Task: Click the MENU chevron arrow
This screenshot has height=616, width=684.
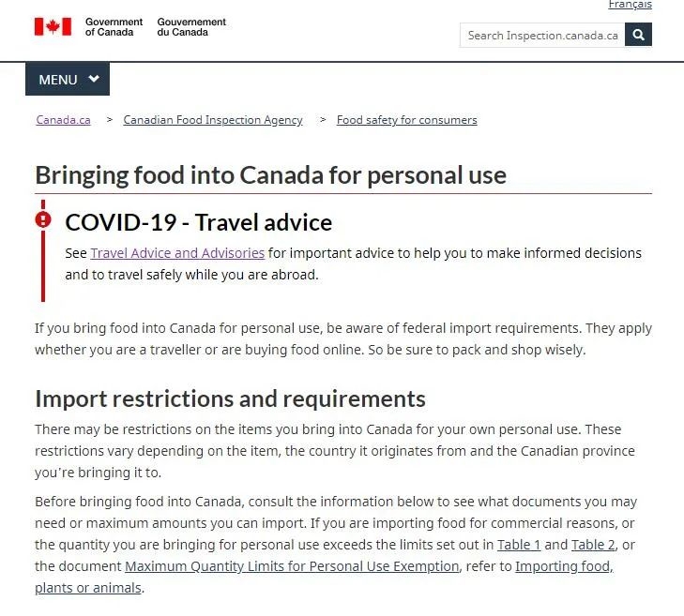Action: click(x=94, y=80)
